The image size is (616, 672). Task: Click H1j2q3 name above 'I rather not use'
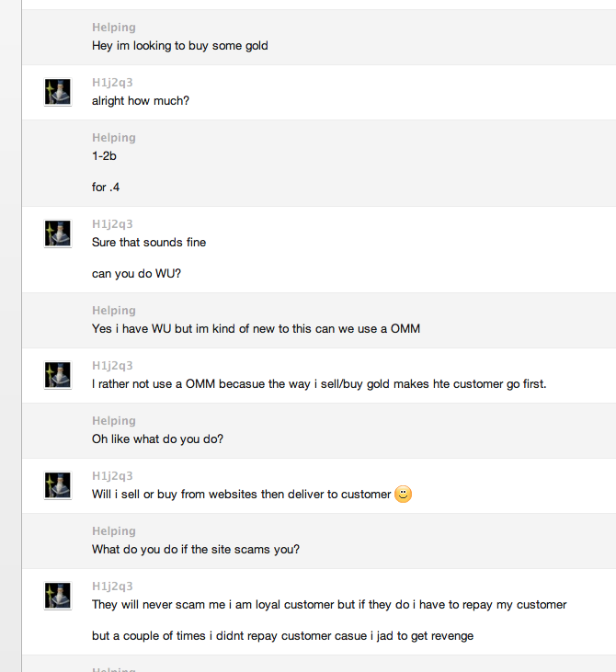coord(112,366)
